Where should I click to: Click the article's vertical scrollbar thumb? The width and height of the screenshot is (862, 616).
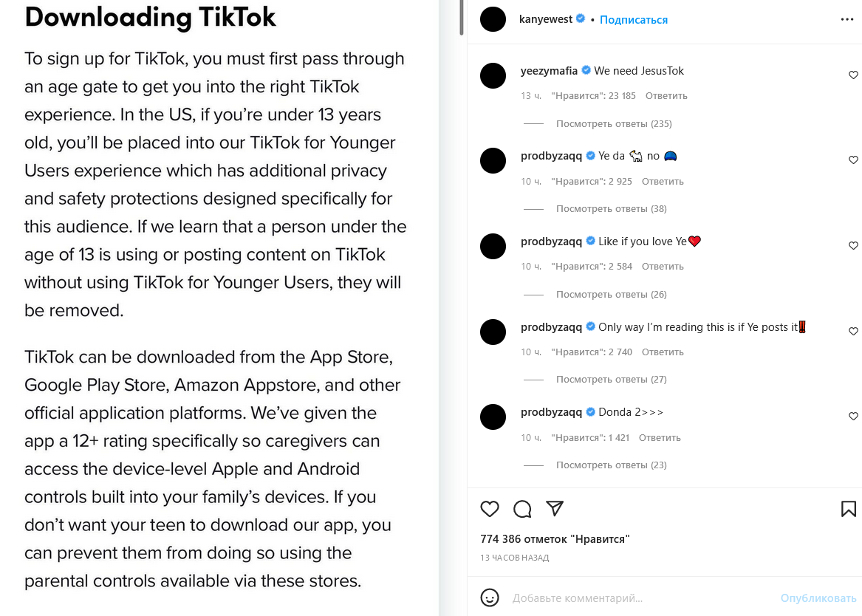pos(462,18)
